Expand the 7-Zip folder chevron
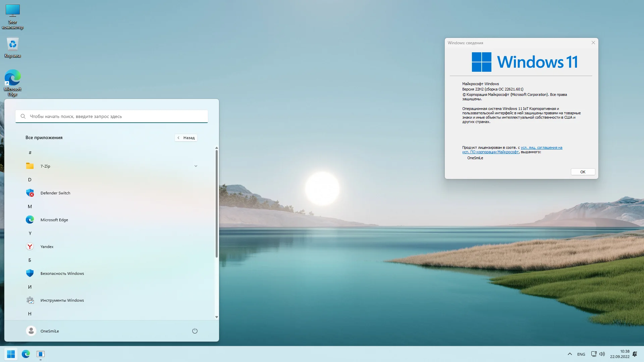This screenshot has height=362, width=644. point(196,166)
